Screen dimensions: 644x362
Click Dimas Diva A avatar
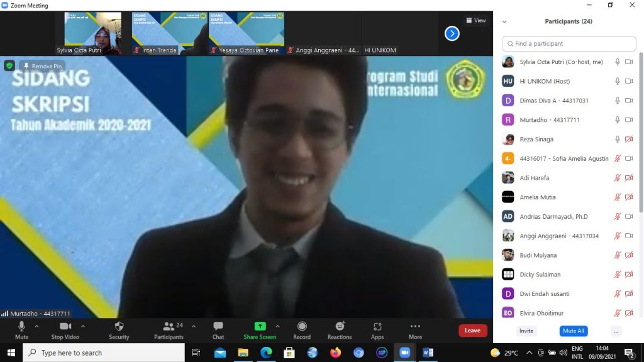click(x=508, y=101)
